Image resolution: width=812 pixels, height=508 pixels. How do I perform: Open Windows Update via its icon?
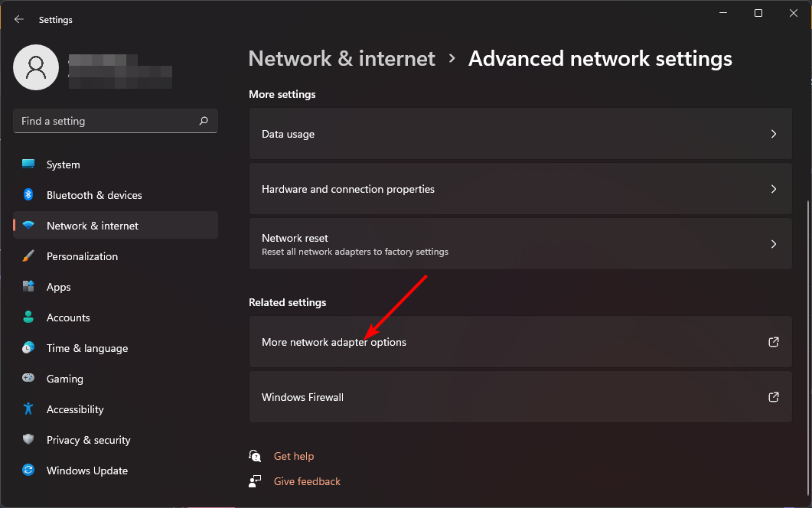pos(28,471)
